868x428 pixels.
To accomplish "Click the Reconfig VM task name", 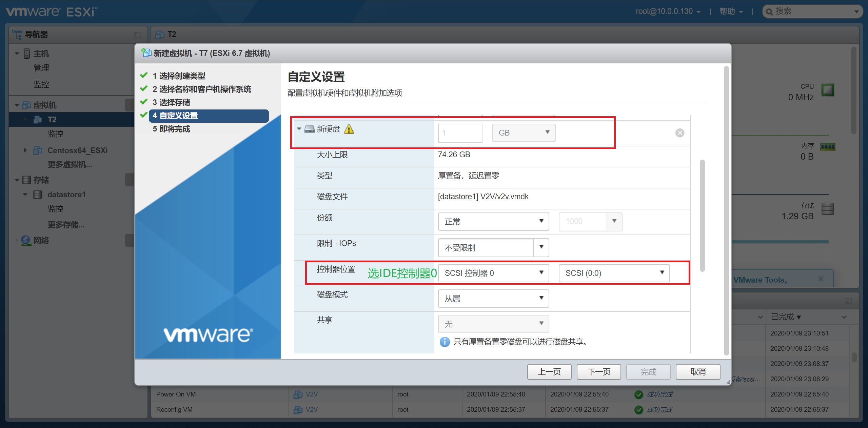I will [174, 409].
